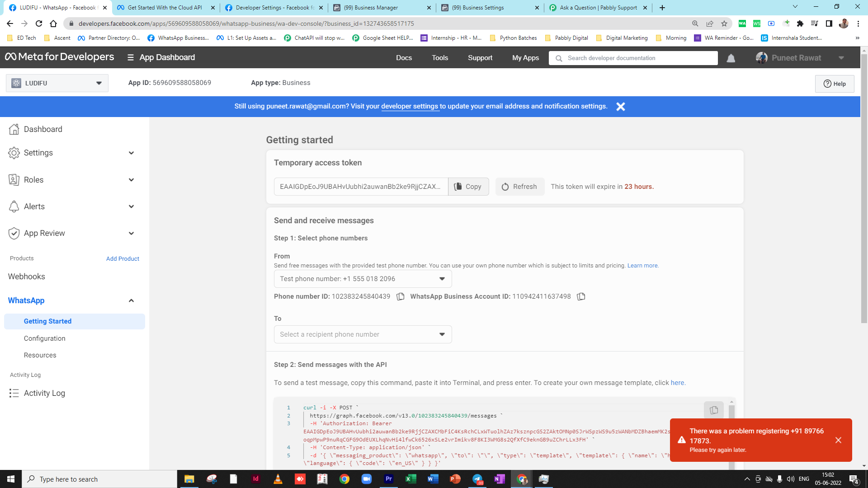This screenshot has height=488, width=868.
Task: Refresh the temporary access token
Action: 519,187
